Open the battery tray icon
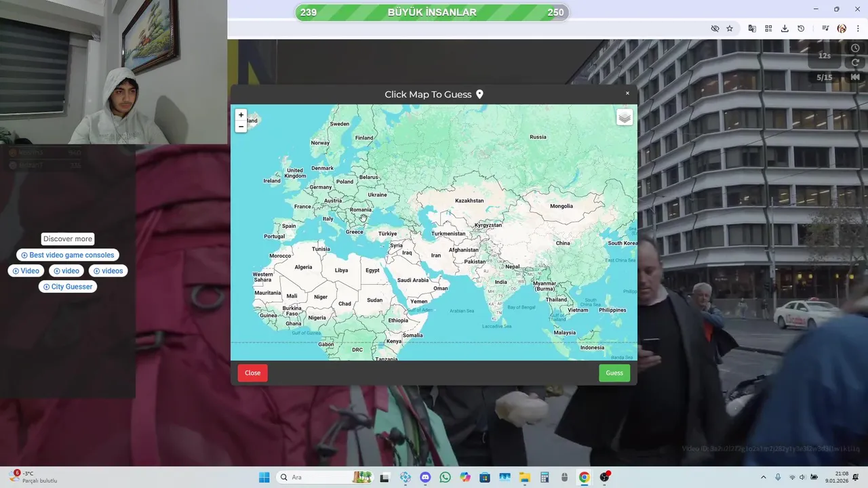The width and height of the screenshot is (868, 488). pyautogui.click(x=814, y=477)
